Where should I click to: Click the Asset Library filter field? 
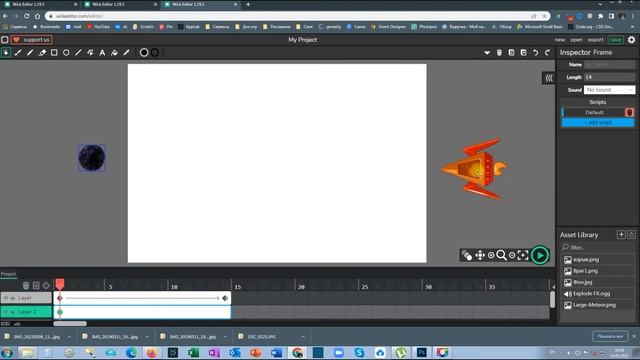[598, 247]
